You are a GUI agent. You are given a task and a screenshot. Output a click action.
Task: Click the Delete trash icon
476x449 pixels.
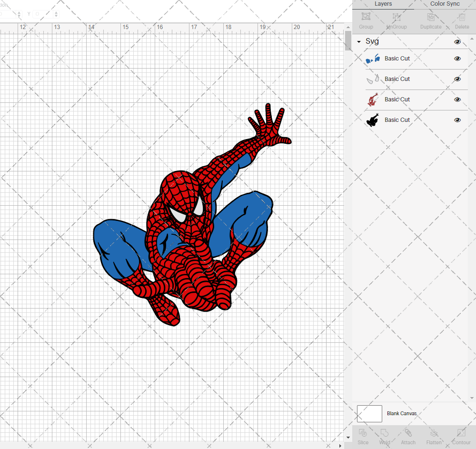(462, 17)
